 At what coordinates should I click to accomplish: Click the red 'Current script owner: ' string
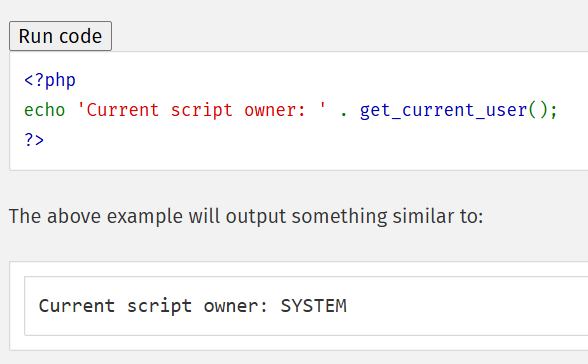tap(202, 110)
